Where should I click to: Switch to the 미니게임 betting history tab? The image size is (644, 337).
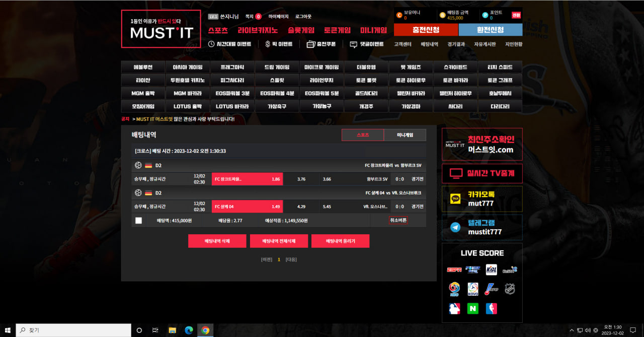click(405, 135)
